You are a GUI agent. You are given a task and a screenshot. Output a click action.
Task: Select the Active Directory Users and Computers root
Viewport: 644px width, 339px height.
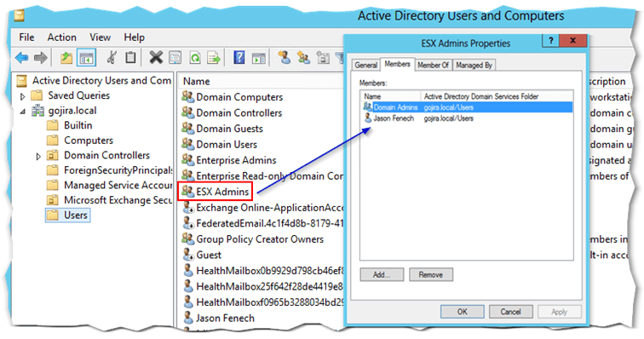(101, 81)
